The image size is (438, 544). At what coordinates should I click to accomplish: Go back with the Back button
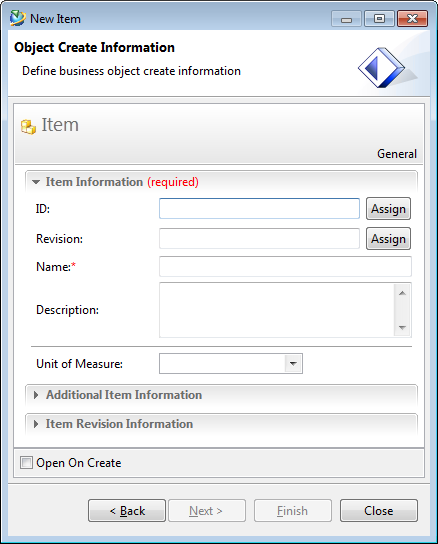pyautogui.click(x=127, y=511)
